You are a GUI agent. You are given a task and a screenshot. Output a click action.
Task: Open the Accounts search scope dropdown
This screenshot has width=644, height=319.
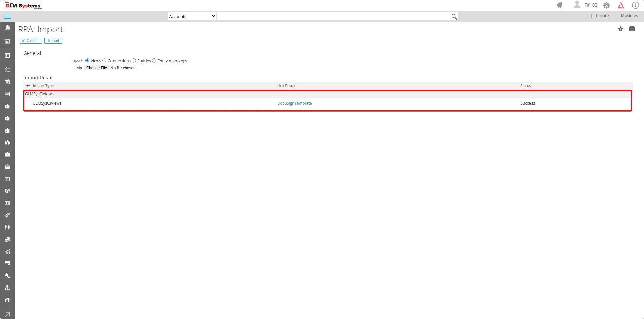pos(192,16)
